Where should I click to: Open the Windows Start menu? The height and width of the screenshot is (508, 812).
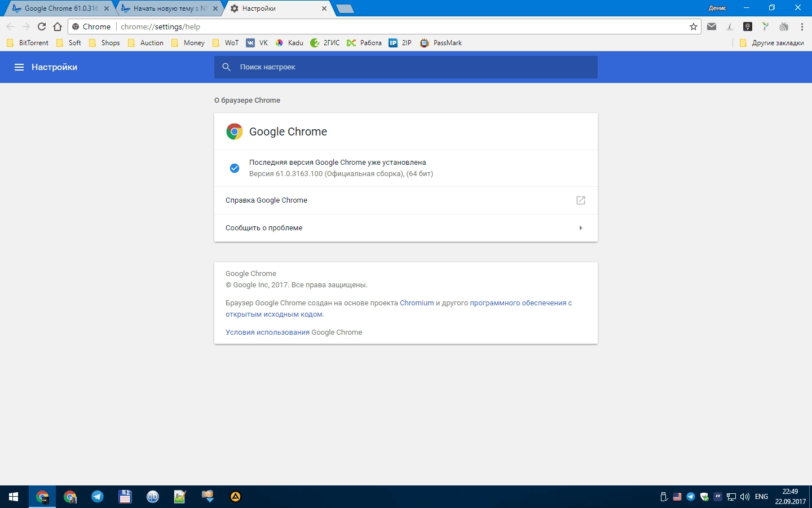pyautogui.click(x=14, y=497)
